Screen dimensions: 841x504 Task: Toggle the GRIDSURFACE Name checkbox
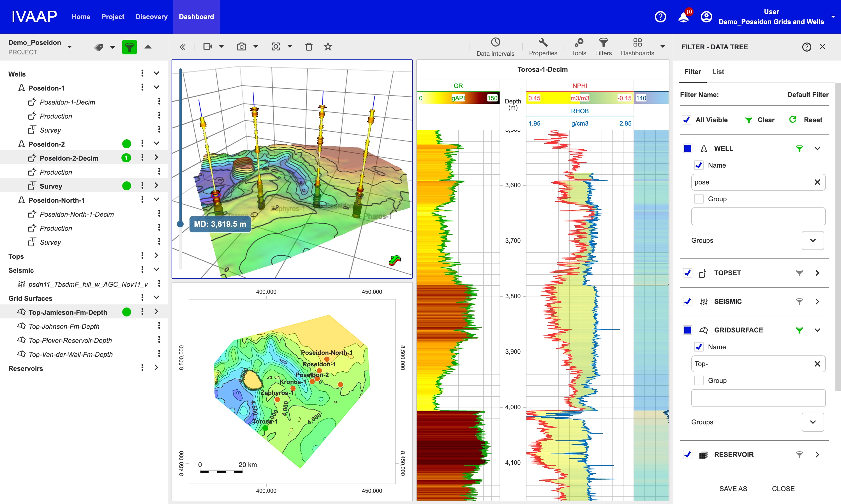tap(699, 347)
